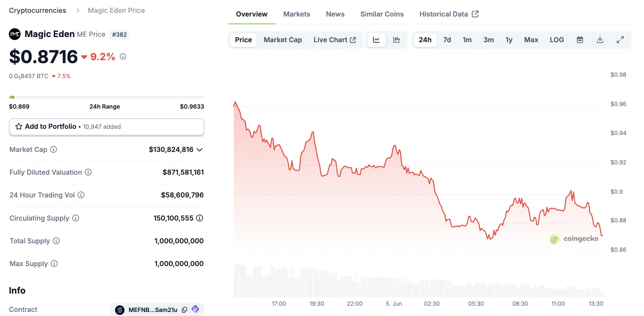
Task: Click info icon beside Market Cap
Action: click(54, 149)
